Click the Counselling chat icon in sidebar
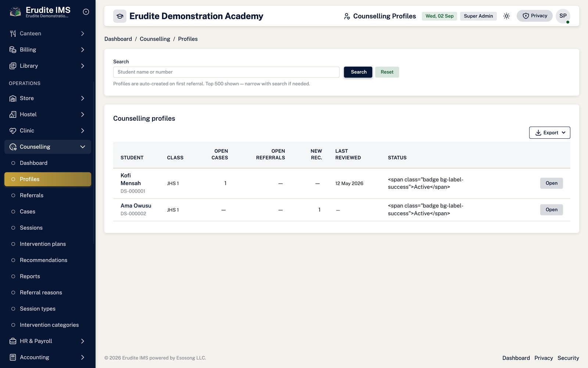This screenshot has height=368, width=588. tap(13, 147)
